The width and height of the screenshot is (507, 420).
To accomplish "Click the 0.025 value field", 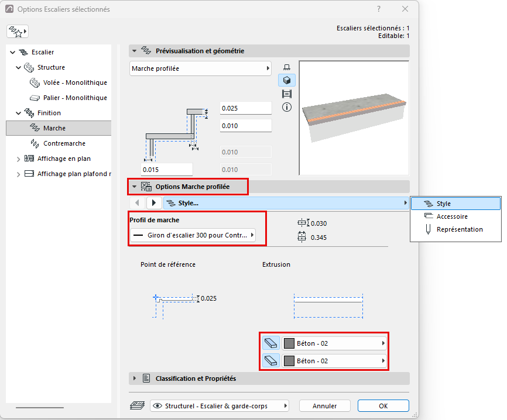I will (246, 108).
